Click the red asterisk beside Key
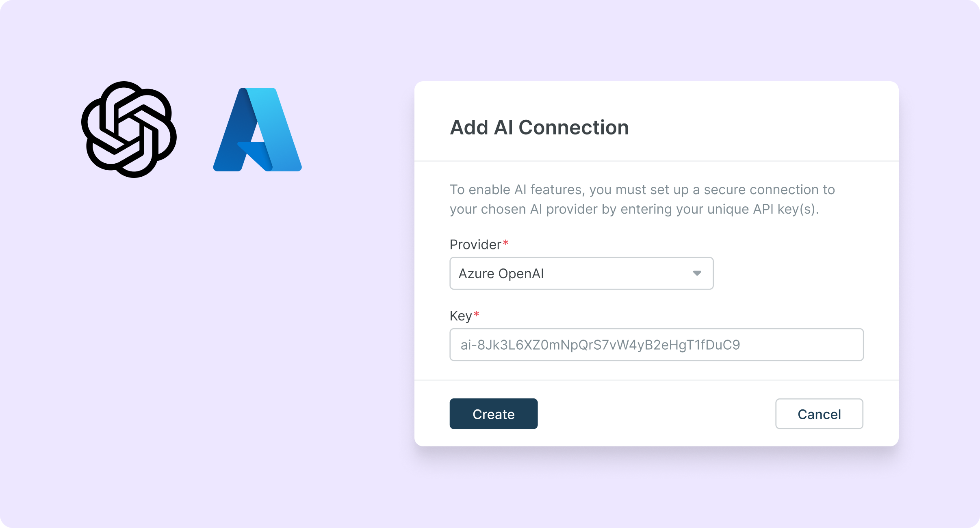The image size is (980, 528). (476, 314)
